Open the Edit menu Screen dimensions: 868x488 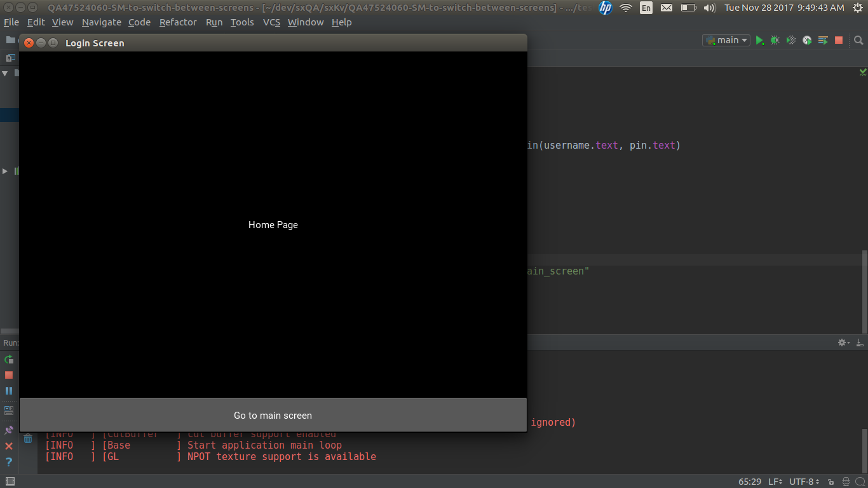(36, 22)
